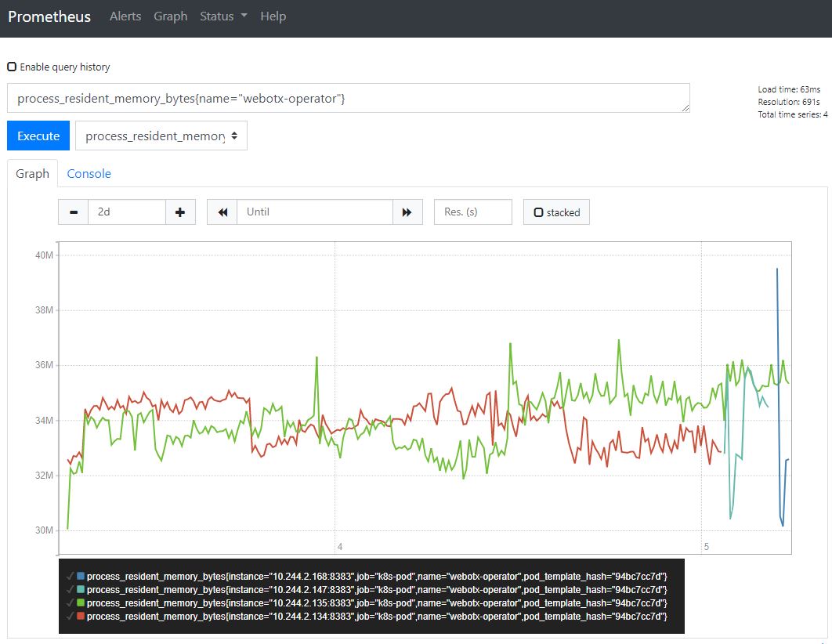Expand the metric name selector dropdown
The height and width of the screenshot is (644, 832).
point(161,136)
